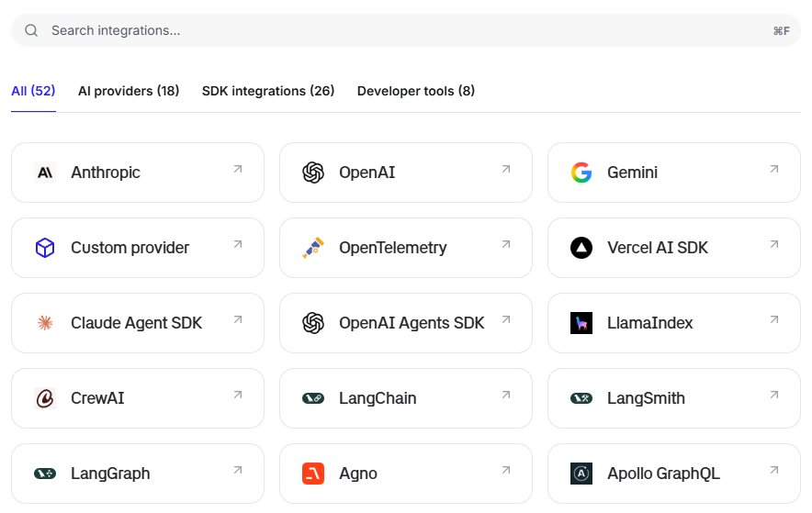Click the CrewAI logo icon
Screen dimensions: 812x513
pyautogui.click(x=45, y=398)
